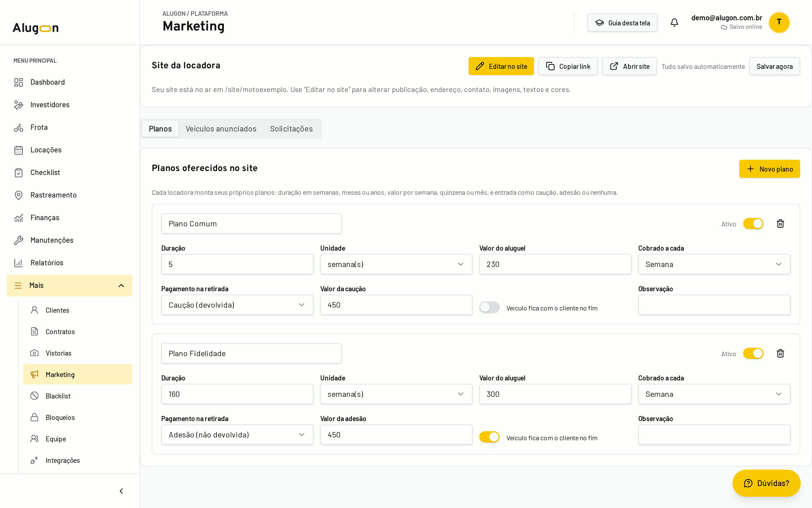Open Rastreamento tracking page

tap(69, 195)
